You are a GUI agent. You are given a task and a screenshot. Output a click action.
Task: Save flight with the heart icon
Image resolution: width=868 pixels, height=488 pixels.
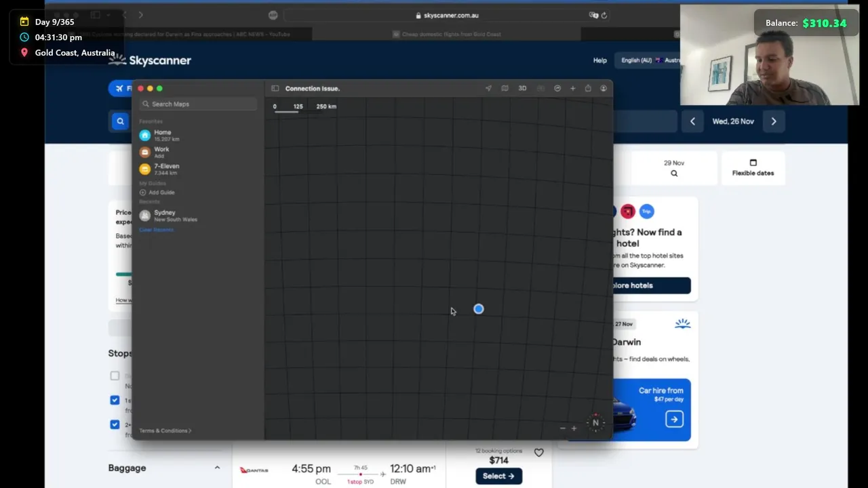[x=538, y=453]
